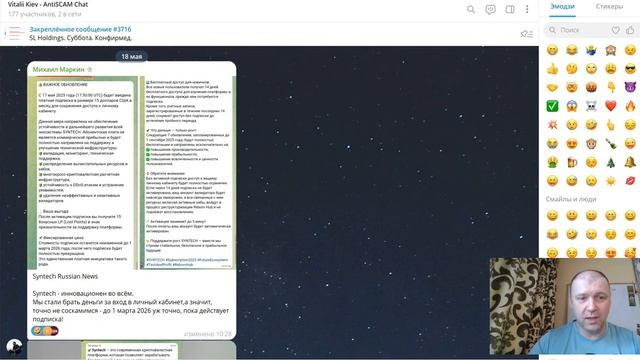Show the list of pinned messages
Viewport: 640px width, 360px height.
[527, 34]
